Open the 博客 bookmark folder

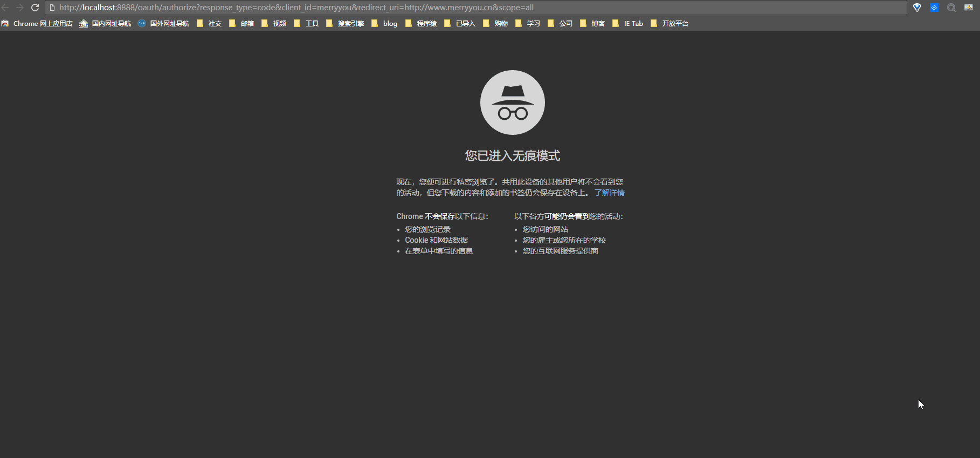point(592,23)
